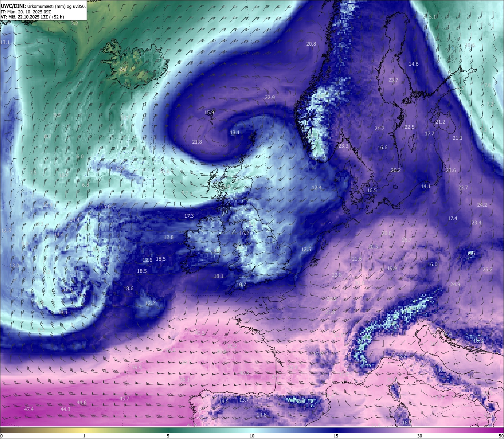Screen dimensions: 504x439
Task: Click the 6.8 value on the map
Action: click(x=85, y=185)
